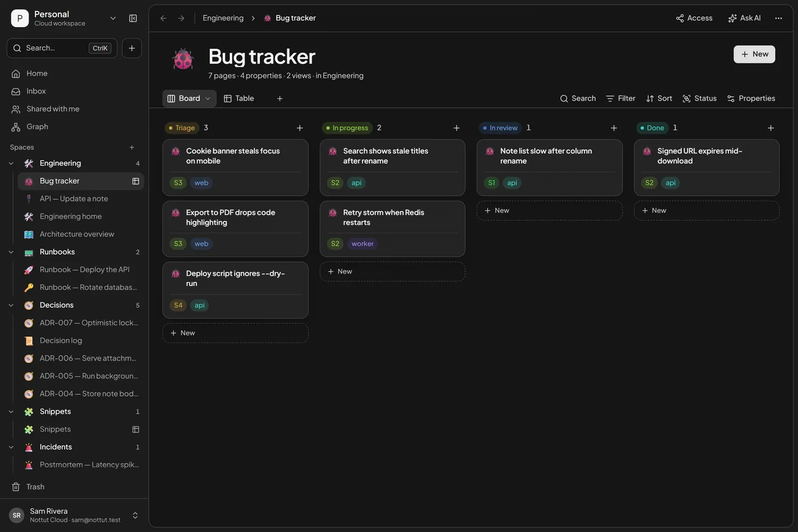The height and width of the screenshot is (532, 798).
Task: Open Properties settings
Action: coord(751,99)
